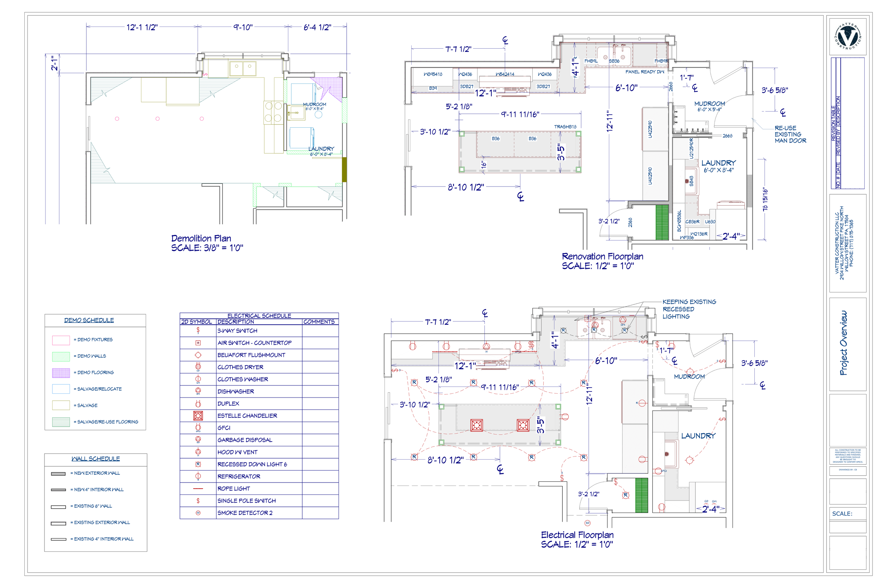Select the Renovation Floorplan title text
882x588 pixels.
pos(602,256)
